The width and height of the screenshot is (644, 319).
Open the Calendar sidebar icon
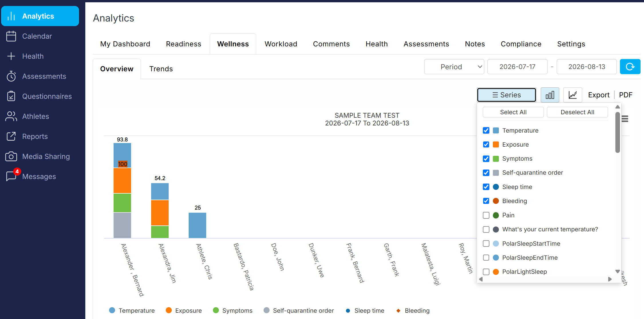point(11,36)
